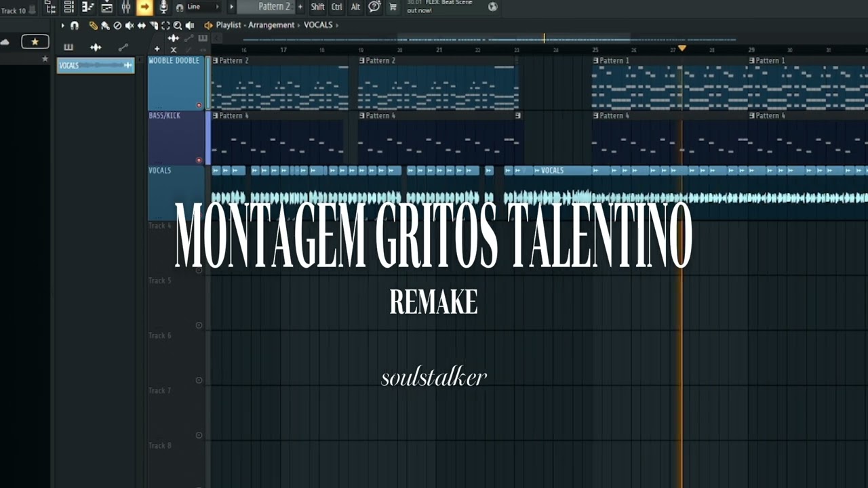
Task: Click the global snap magnet icon by Line
Action: coord(179,7)
